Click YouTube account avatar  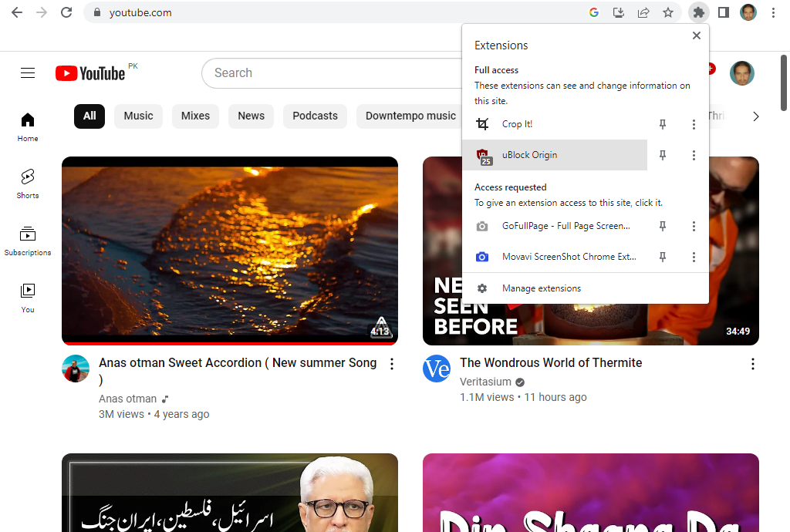[742, 73]
